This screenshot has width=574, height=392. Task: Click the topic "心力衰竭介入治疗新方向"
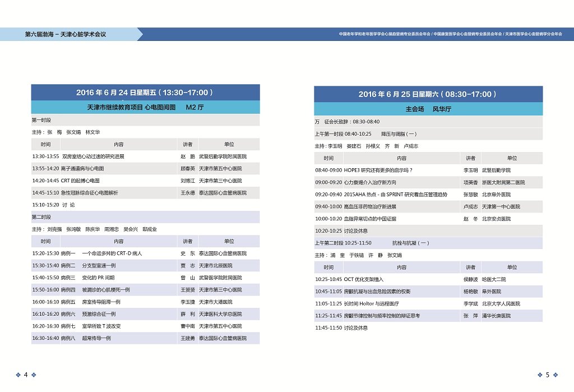(370, 182)
